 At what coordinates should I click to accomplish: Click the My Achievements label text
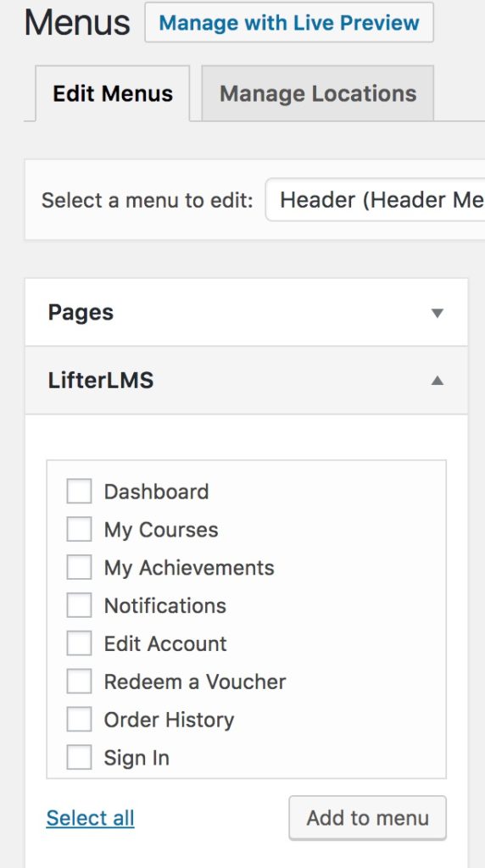tap(189, 568)
